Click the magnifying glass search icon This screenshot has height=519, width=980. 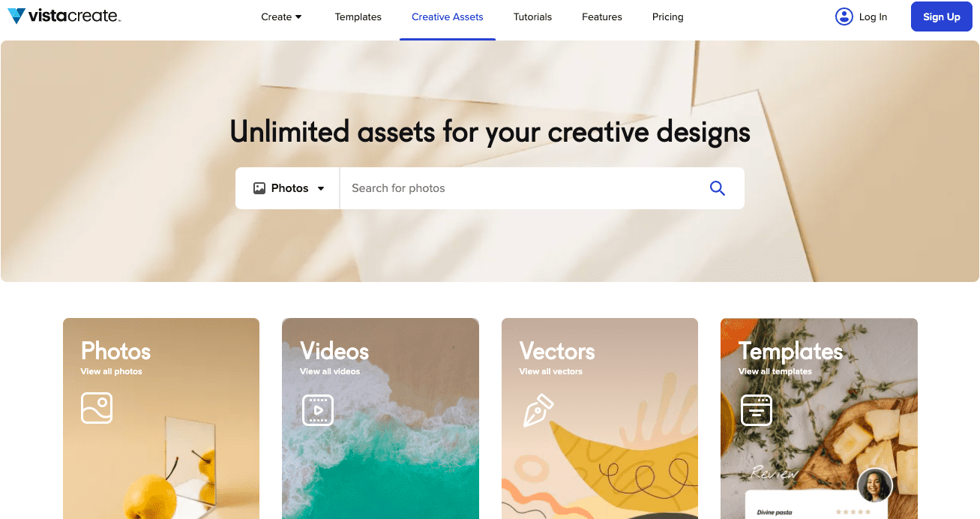(718, 188)
